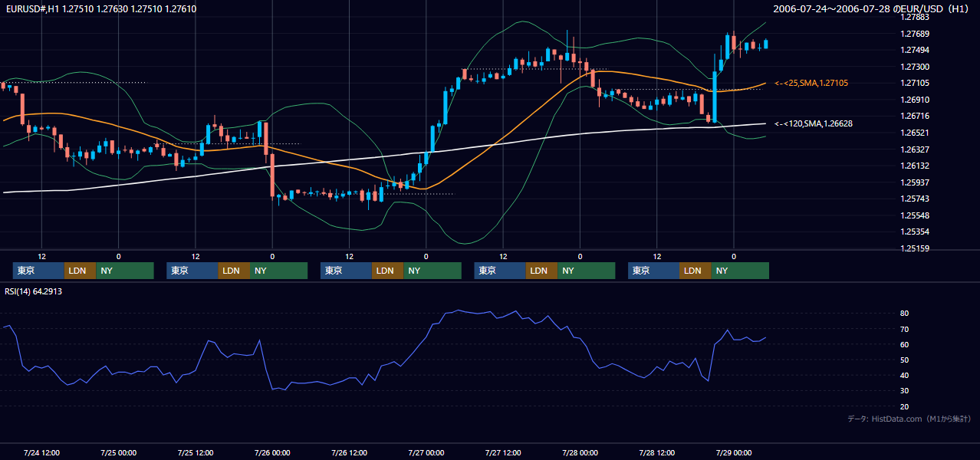
Task: Click the 7/26 00:00 date label
Action: (x=272, y=452)
